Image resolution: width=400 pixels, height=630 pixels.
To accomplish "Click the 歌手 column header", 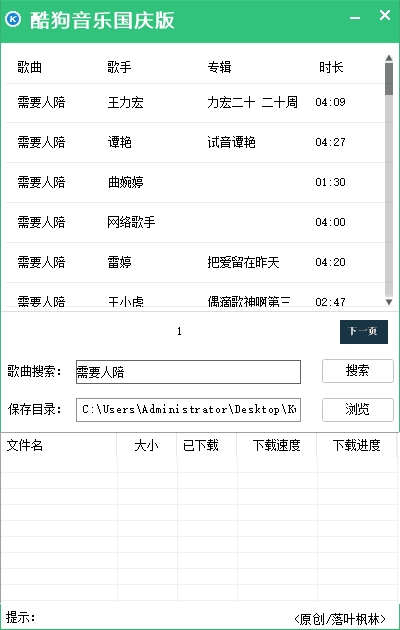I will (119, 67).
